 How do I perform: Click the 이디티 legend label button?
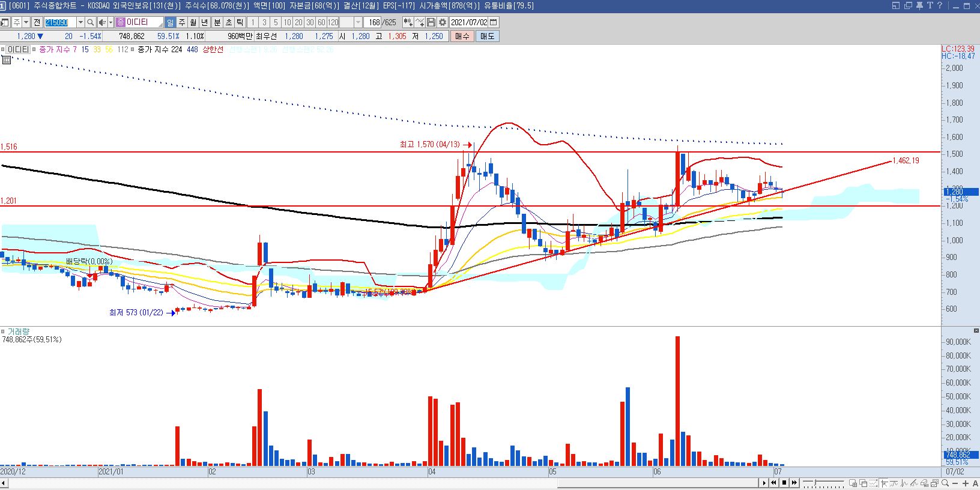click(18, 50)
